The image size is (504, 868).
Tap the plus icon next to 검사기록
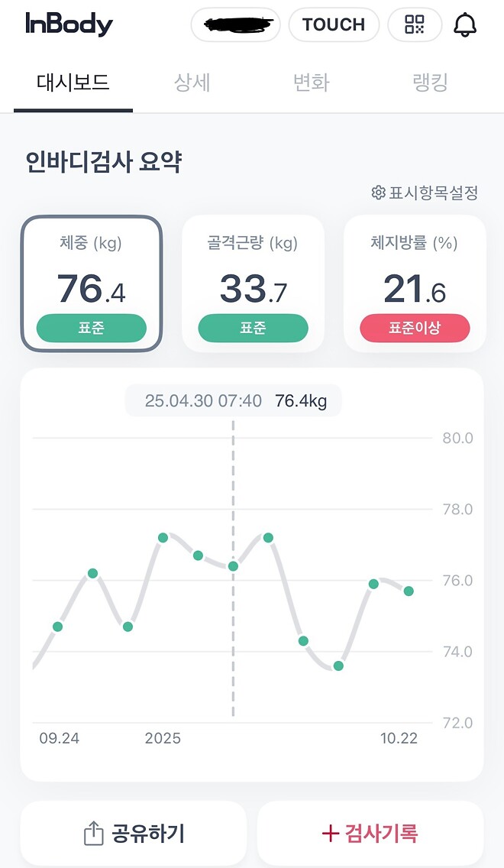[x=333, y=833]
